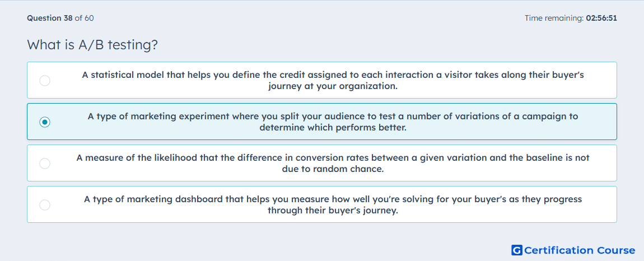The image size is (644, 261).
Task: Select the statistical model answer radio button
Action: point(45,81)
